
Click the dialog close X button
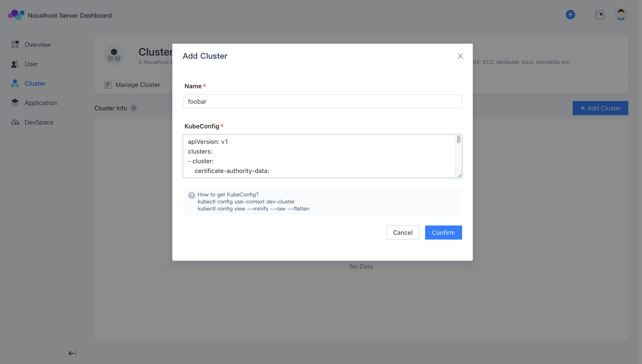click(460, 55)
